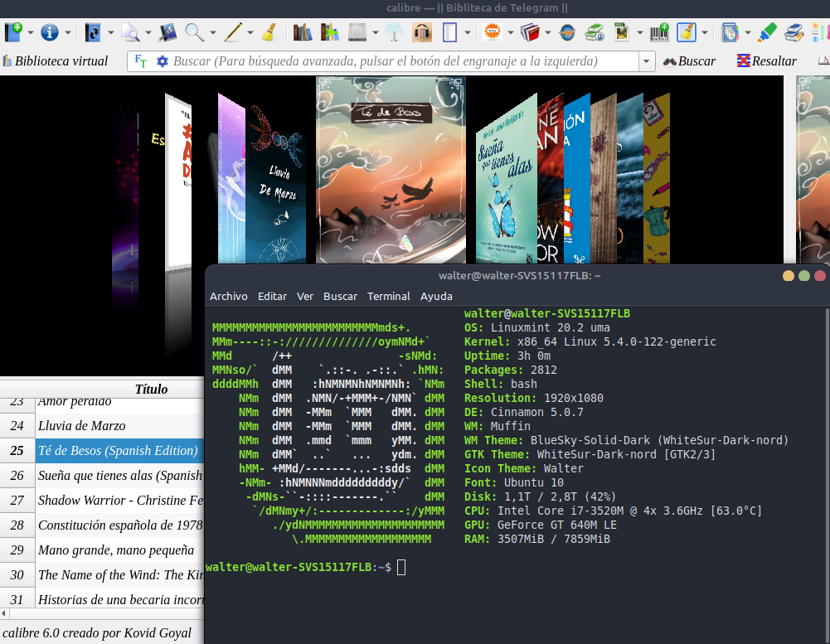Expand the magnifier search tool dropdown arrow
830x644 pixels.
[x=212, y=33]
